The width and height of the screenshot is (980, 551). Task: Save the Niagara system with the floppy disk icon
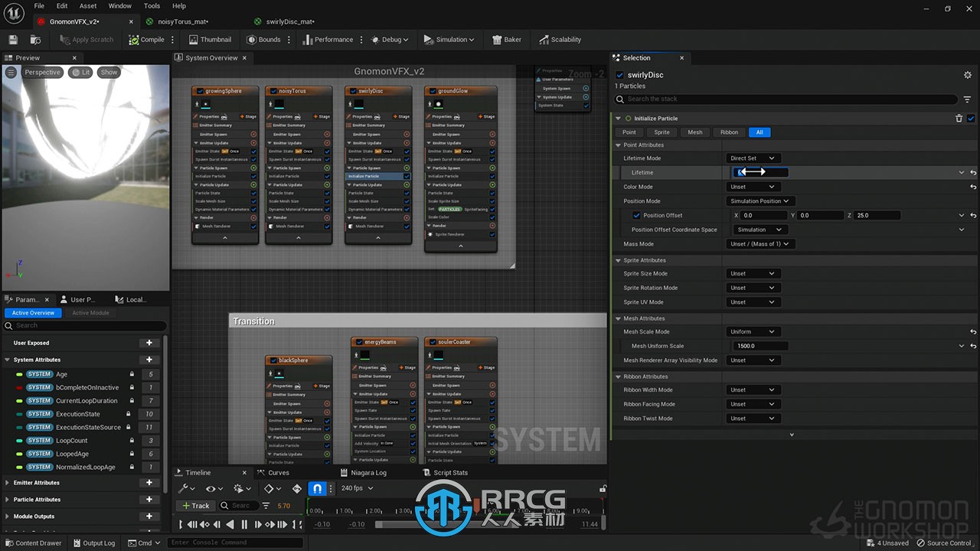tap(13, 40)
